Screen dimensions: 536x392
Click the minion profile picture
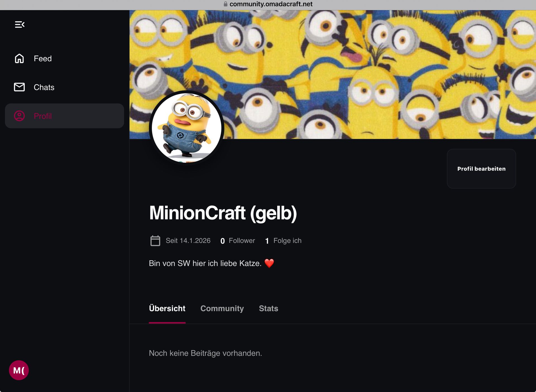[186, 128]
